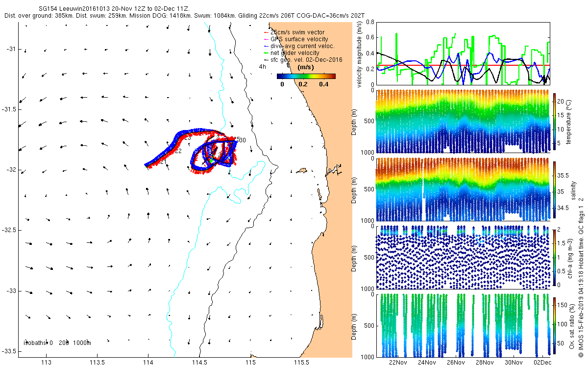Click the '22Nov' date tick label

coord(398,363)
